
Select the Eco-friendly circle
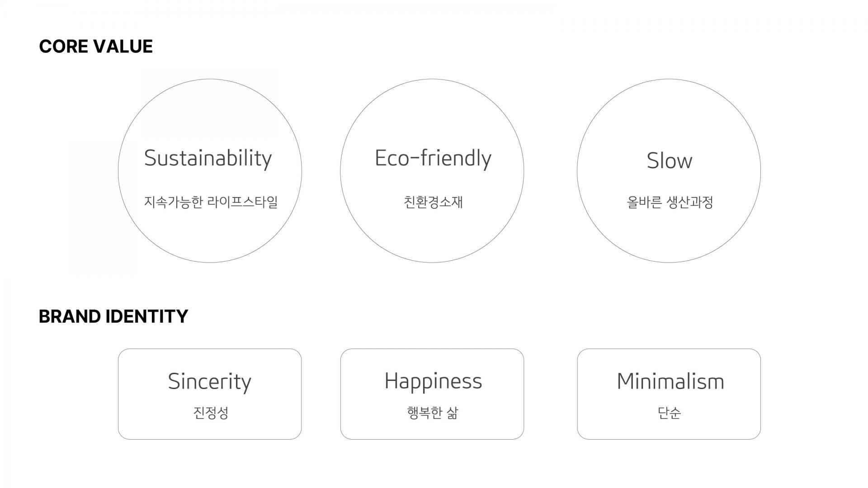click(432, 171)
